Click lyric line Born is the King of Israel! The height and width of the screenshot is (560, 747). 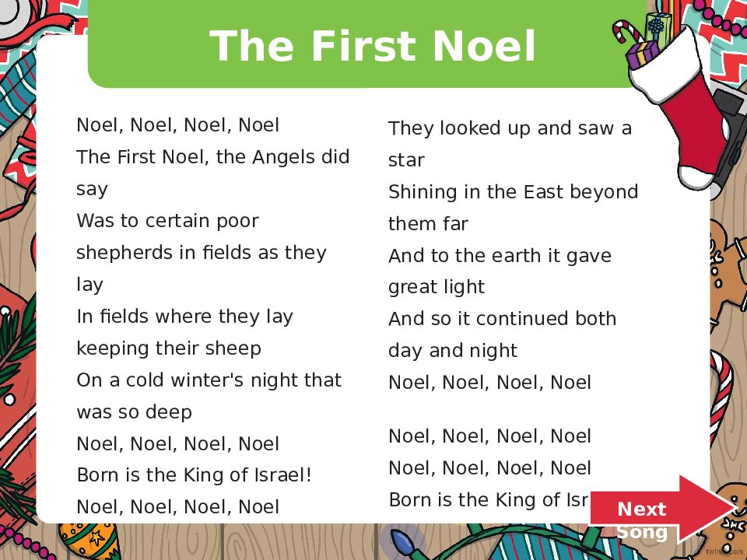(x=195, y=474)
